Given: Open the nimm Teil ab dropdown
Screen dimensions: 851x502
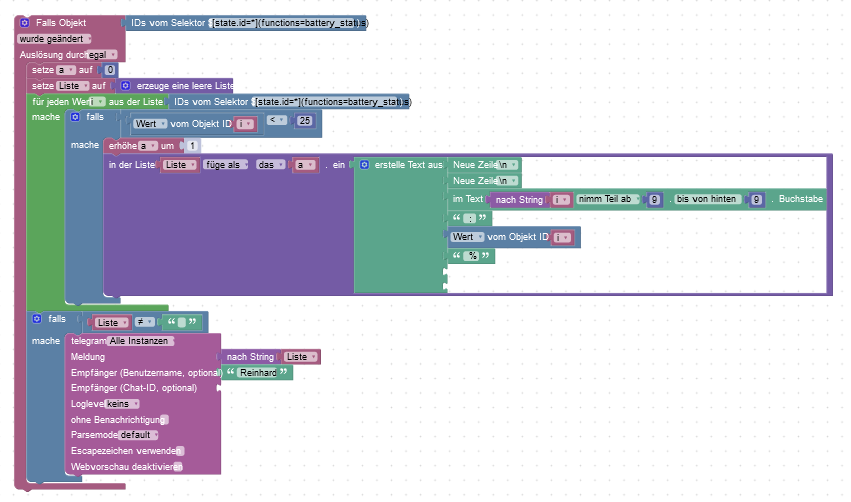Looking at the screenshot, I should click(608, 199).
